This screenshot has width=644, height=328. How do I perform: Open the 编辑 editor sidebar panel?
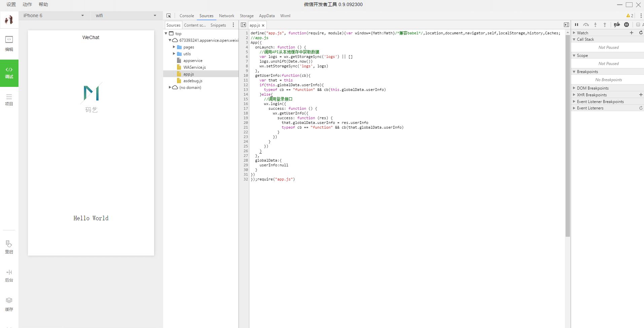(x=9, y=43)
